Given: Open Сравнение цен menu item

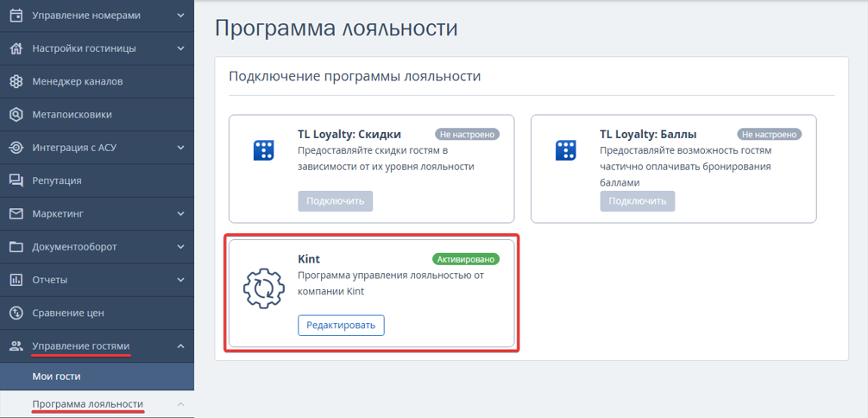Looking at the screenshot, I should [97, 313].
